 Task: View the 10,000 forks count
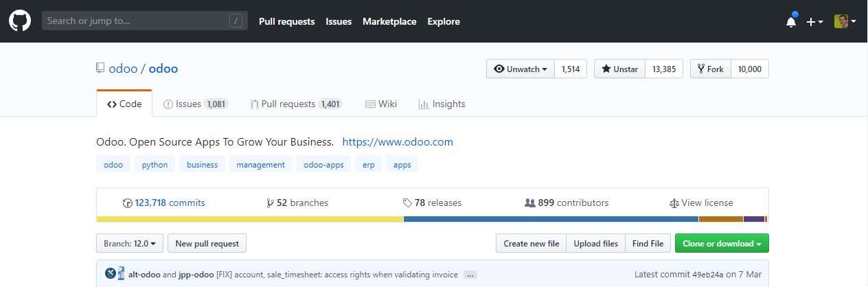(x=750, y=69)
